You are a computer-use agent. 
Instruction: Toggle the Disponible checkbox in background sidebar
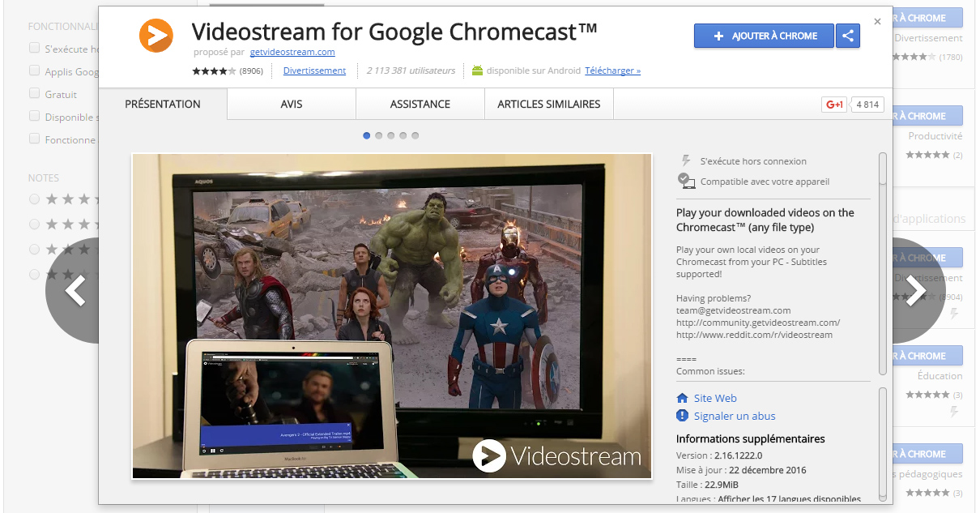[x=34, y=116]
